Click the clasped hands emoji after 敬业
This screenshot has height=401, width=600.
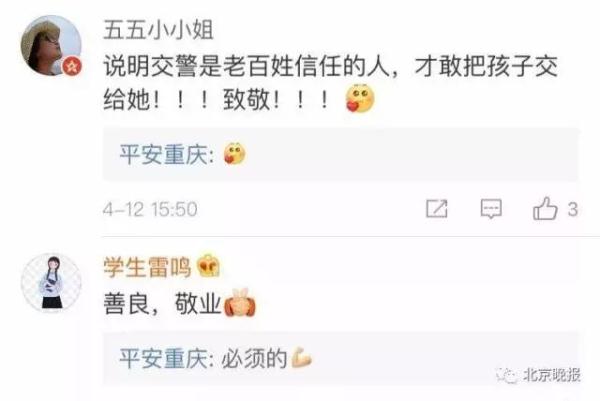[240, 303]
